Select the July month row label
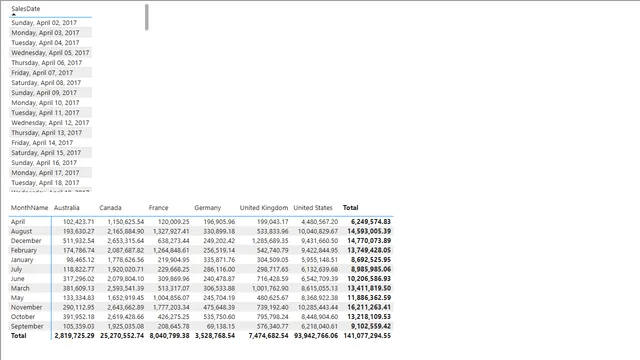The height and width of the screenshot is (360, 640). (x=16, y=269)
